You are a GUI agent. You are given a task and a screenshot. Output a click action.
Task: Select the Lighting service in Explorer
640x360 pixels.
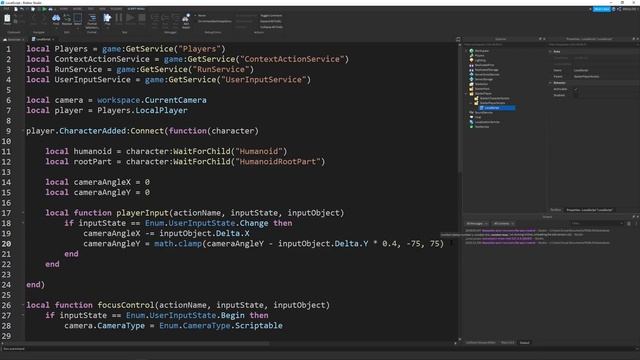[480, 60]
